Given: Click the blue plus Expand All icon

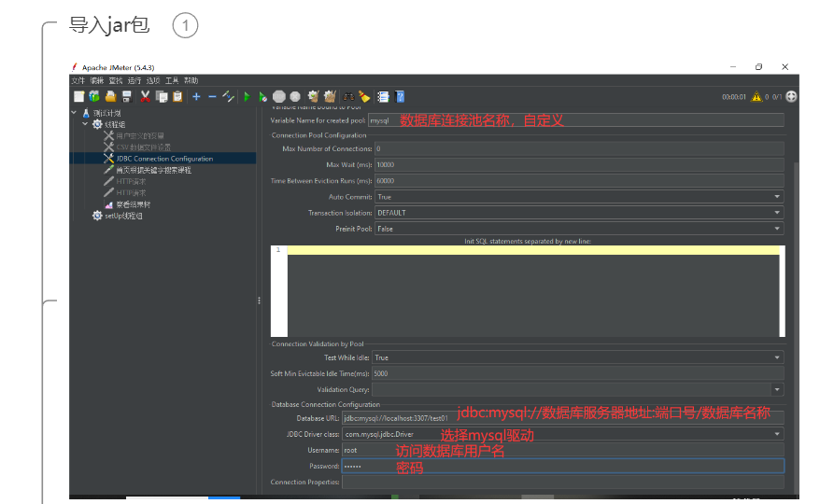Looking at the screenshot, I should click(196, 96).
